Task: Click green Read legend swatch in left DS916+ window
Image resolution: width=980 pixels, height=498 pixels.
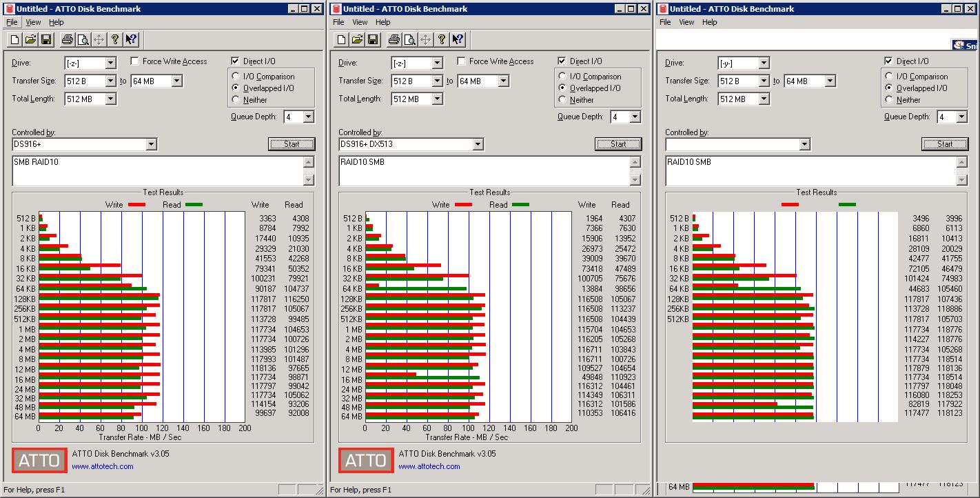Action: coord(194,205)
